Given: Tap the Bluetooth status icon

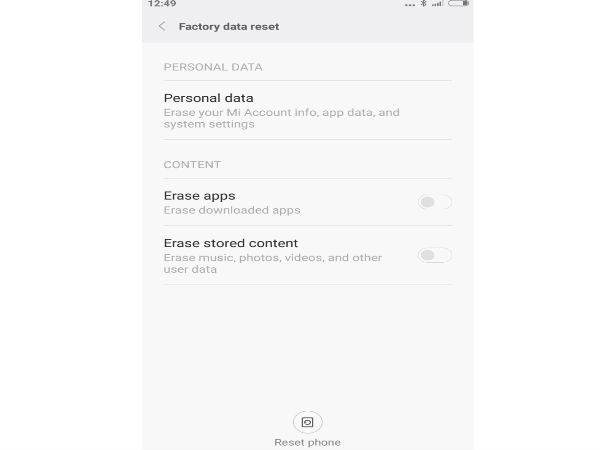Looking at the screenshot, I should coord(423,4).
